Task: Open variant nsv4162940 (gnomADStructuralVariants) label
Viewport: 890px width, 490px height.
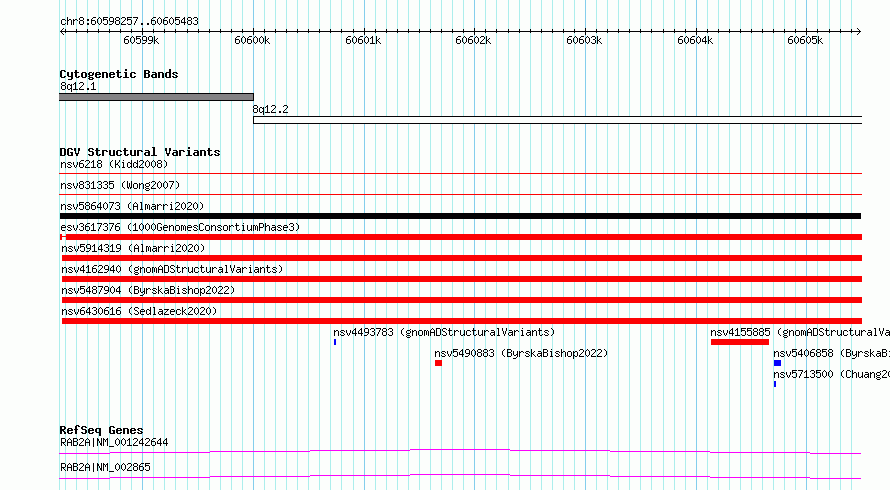Action: [x=172, y=270]
